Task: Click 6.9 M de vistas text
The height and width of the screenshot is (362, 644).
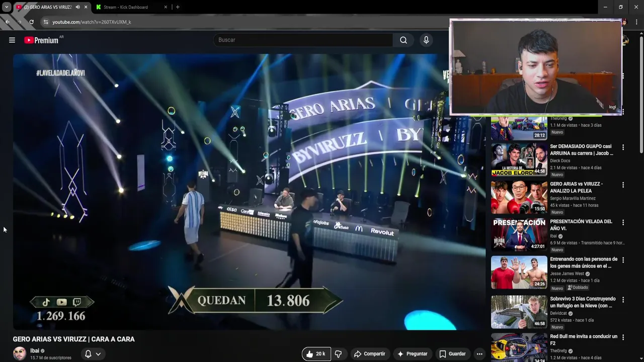Action: pos(563,243)
